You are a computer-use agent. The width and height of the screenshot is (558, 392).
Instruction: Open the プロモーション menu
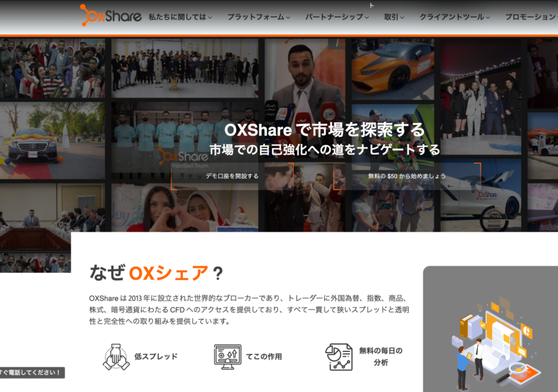531,17
